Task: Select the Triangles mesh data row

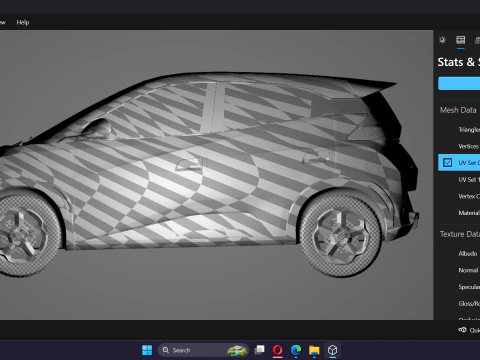Action: pyautogui.click(x=459, y=130)
